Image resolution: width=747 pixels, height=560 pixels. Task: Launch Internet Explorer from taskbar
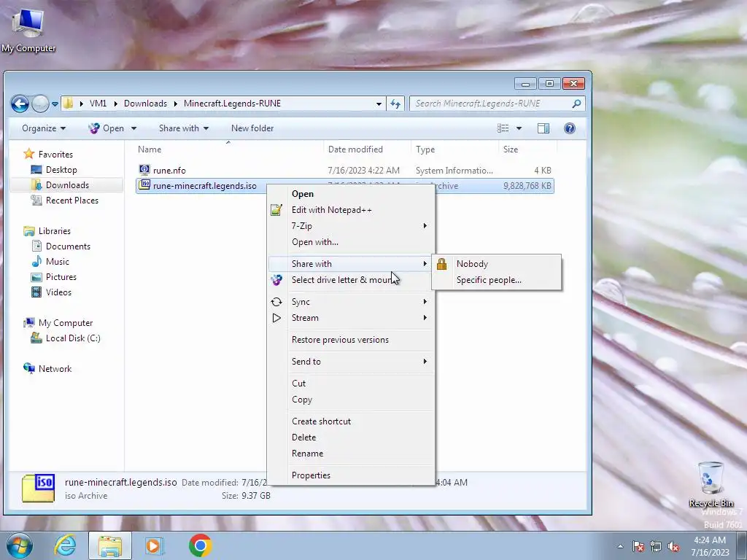pos(65,545)
